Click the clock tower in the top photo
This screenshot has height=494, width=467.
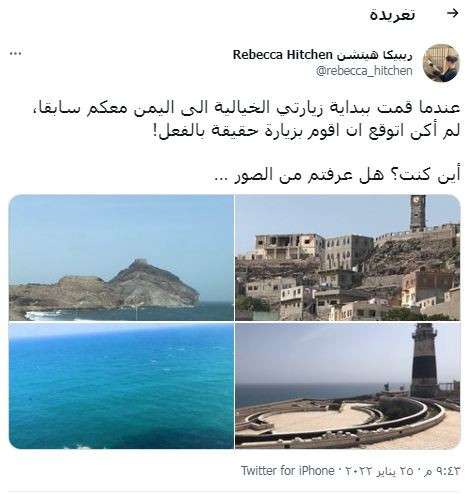[417, 213]
